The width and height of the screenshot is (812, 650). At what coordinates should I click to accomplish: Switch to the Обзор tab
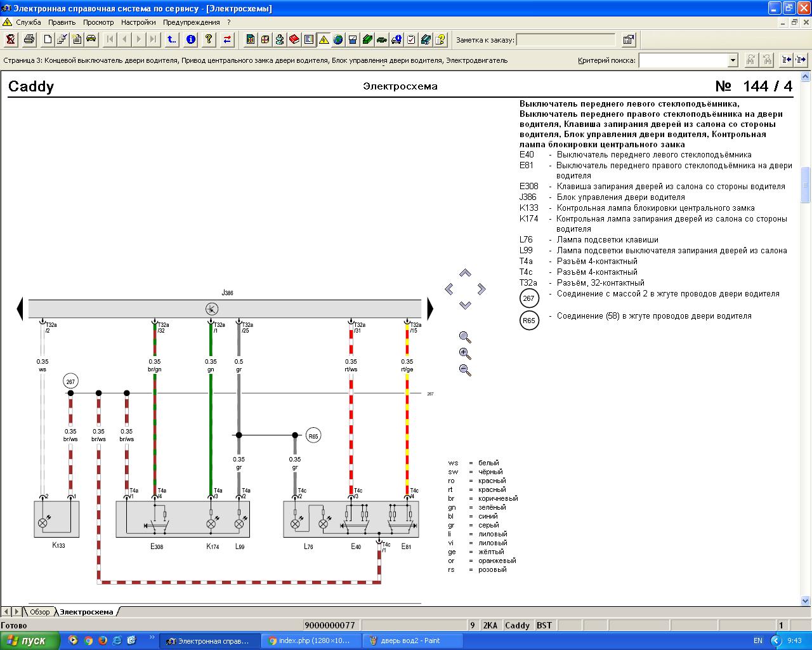[x=39, y=612]
